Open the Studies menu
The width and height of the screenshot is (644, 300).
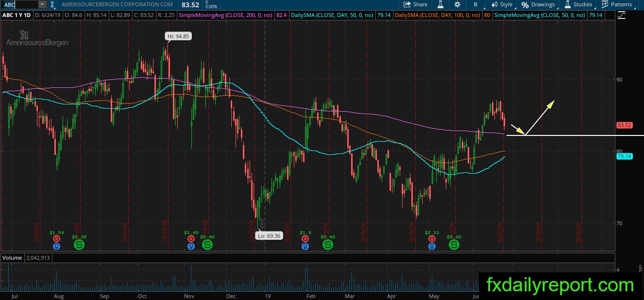tap(578, 4)
